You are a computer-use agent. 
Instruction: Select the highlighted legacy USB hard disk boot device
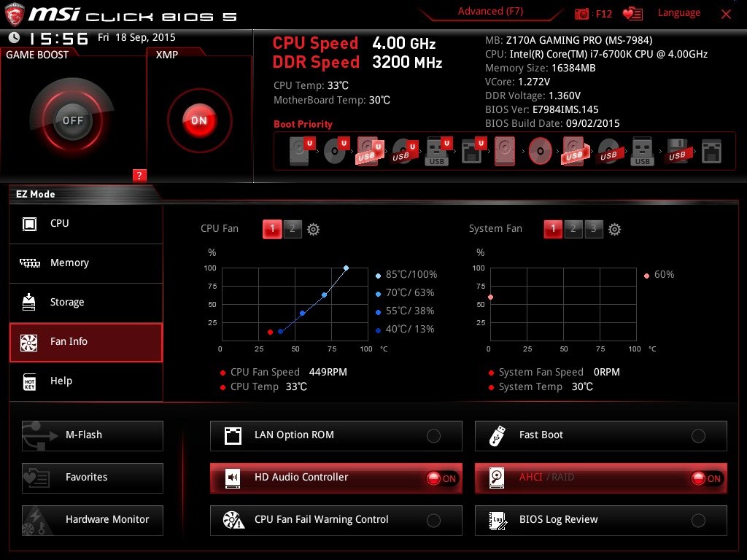click(575, 151)
